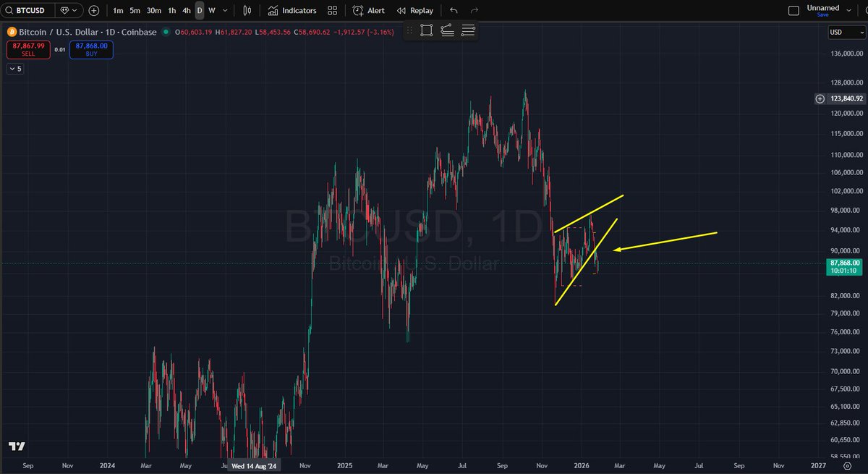The width and height of the screenshot is (868, 474).
Task: Start Bar Replay mode
Action: [x=415, y=11]
